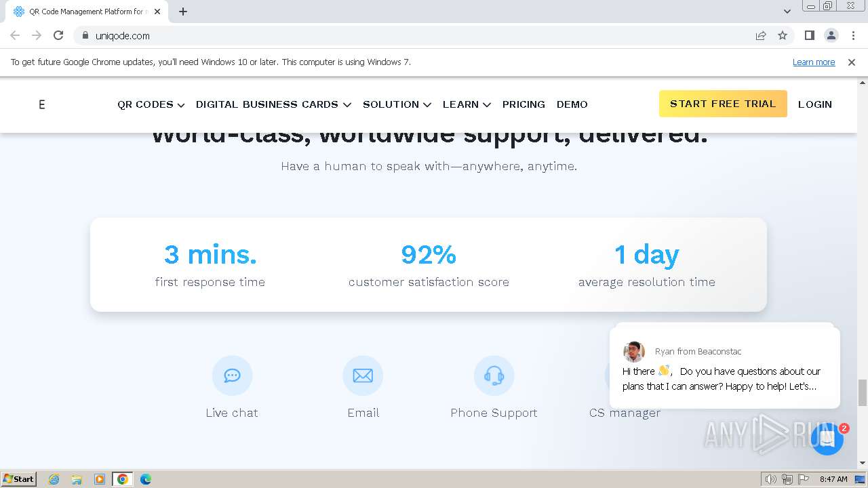Click the Chrome taskbar icon
This screenshot has width=868, height=488.
(x=123, y=479)
